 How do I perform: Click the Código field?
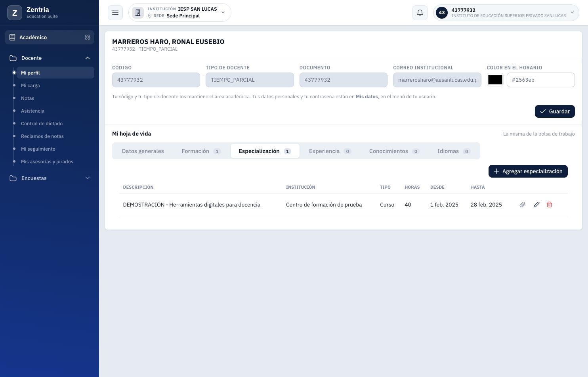pyautogui.click(x=156, y=80)
